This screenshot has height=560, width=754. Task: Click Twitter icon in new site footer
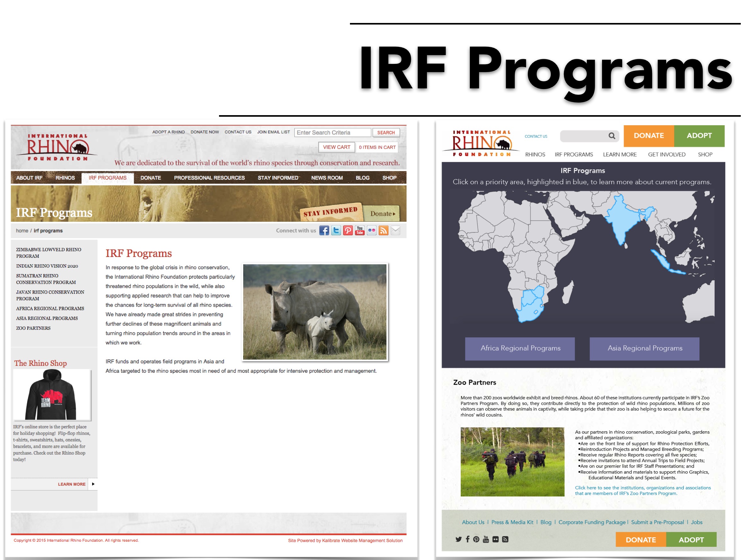(x=459, y=539)
